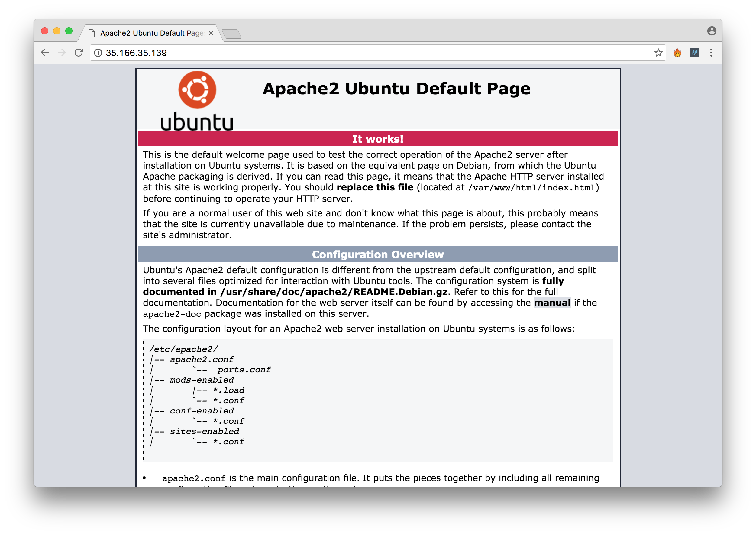The image size is (756, 535).
Task: Click the green fullscreen window button
Action: click(69, 31)
